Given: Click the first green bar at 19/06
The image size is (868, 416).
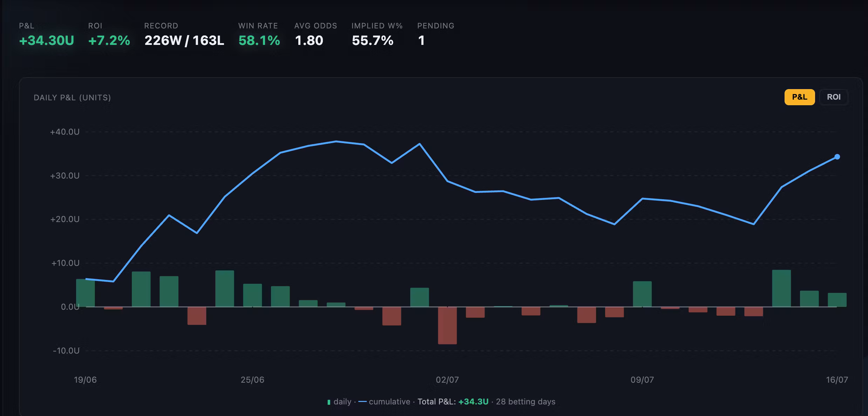Looking at the screenshot, I should click(85, 293).
